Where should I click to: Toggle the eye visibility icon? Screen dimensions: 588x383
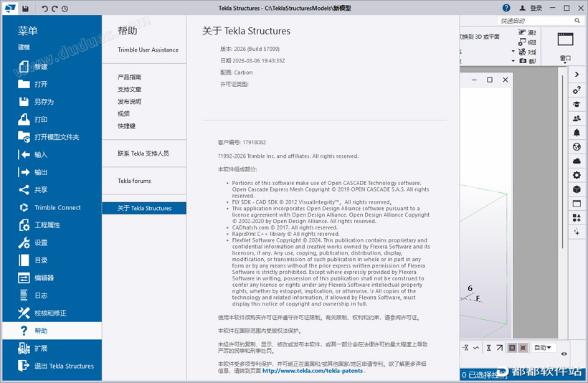(x=564, y=354)
